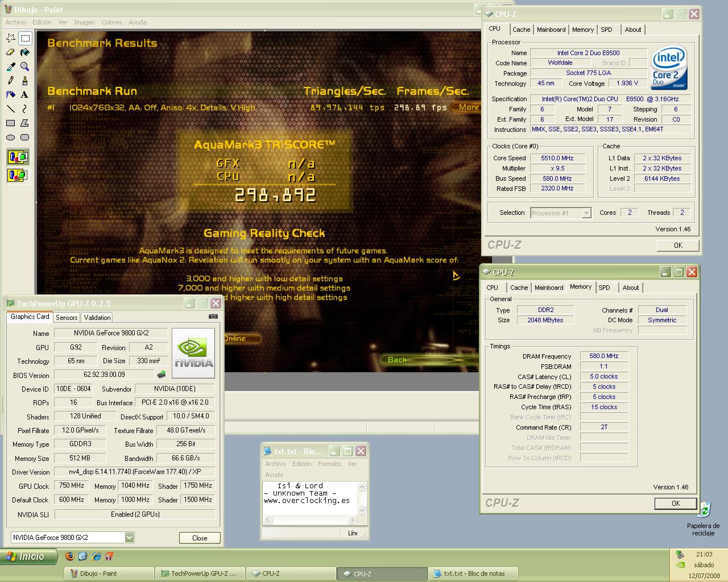728x582 pixels.
Task: Open Paint's Colores menu
Action: click(x=111, y=22)
